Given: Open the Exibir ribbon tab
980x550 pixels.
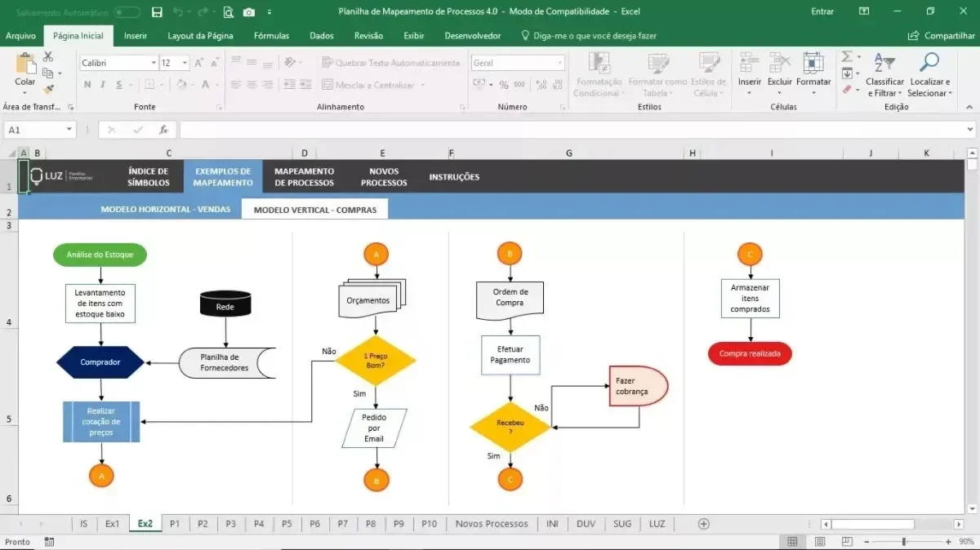Looking at the screenshot, I should pyautogui.click(x=414, y=36).
